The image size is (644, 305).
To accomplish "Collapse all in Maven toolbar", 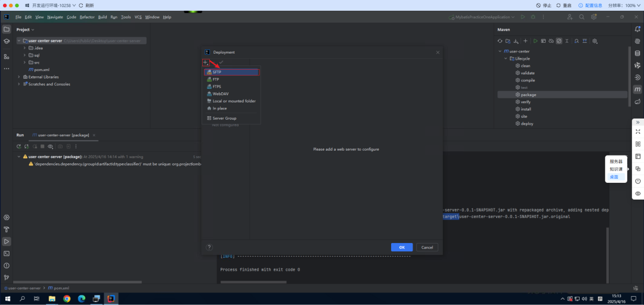I will (x=567, y=41).
